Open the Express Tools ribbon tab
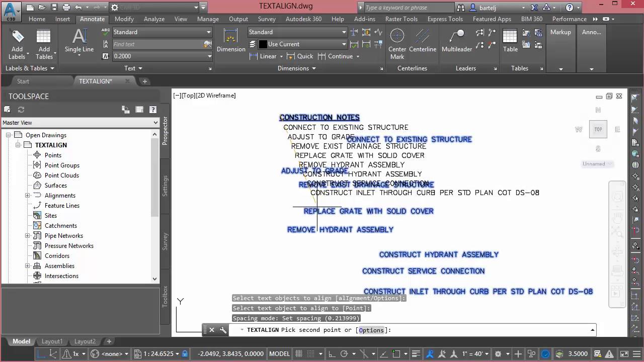The height and width of the screenshot is (362, 644). pyautogui.click(x=445, y=19)
